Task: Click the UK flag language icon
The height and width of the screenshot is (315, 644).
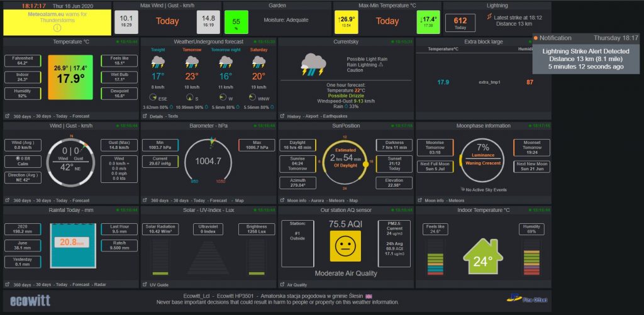Action: point(369,296)
